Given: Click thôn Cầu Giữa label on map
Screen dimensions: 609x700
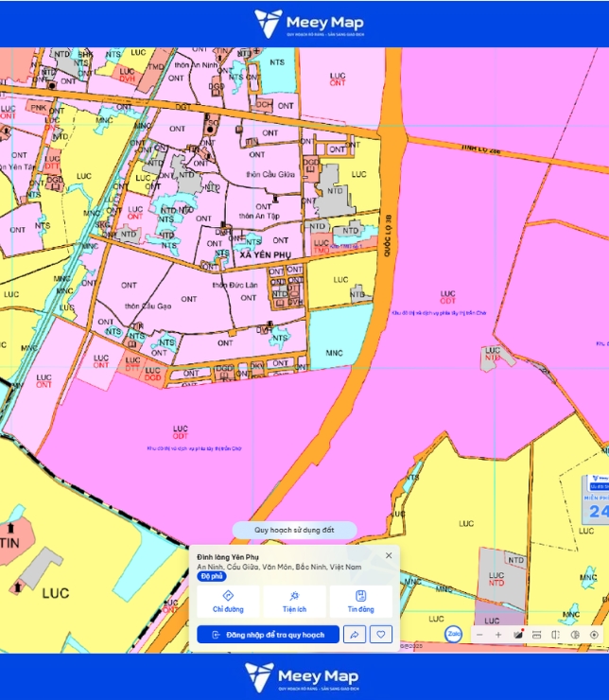Looking at the screenshot, I should click(270, 175).
